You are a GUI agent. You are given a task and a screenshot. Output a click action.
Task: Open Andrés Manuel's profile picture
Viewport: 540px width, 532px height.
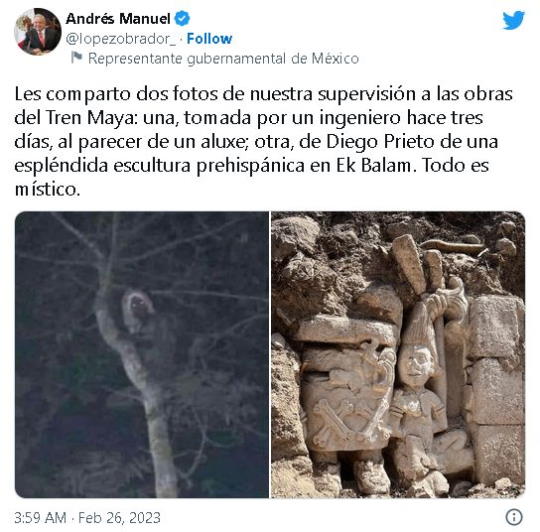[x=38, y=32]
